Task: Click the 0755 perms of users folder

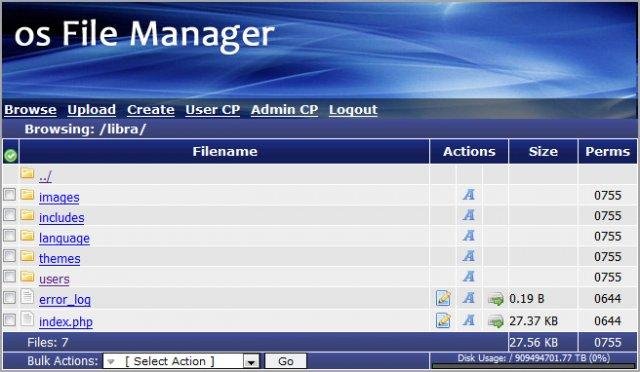Action: [608, 277]
